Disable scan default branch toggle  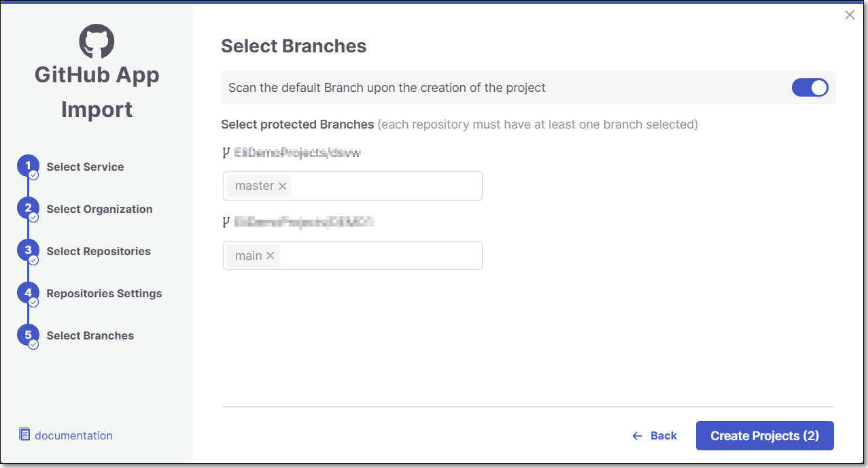pyautogui.click(x=810, y=88)
